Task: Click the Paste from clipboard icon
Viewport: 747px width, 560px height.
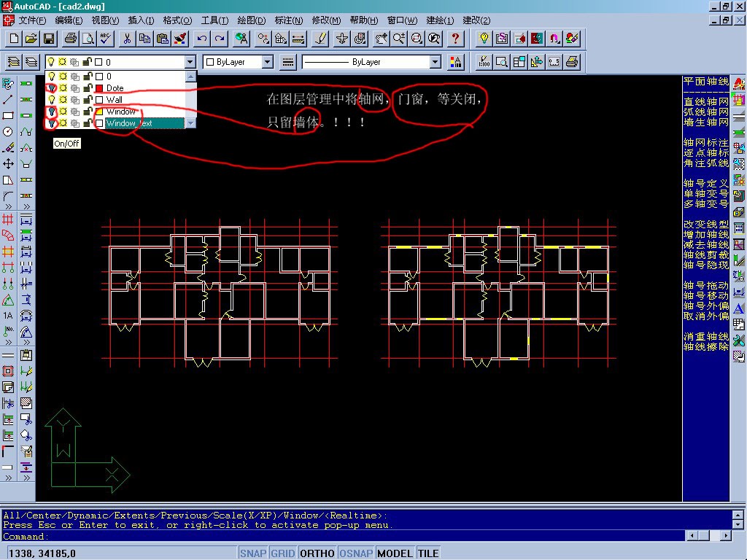Action: (x=163, y=39)
